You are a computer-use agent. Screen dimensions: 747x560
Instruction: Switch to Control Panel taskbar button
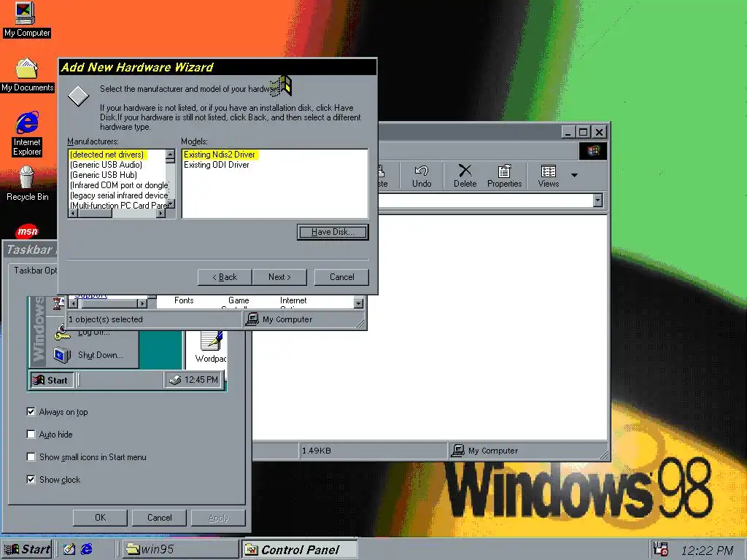point(300,549)
